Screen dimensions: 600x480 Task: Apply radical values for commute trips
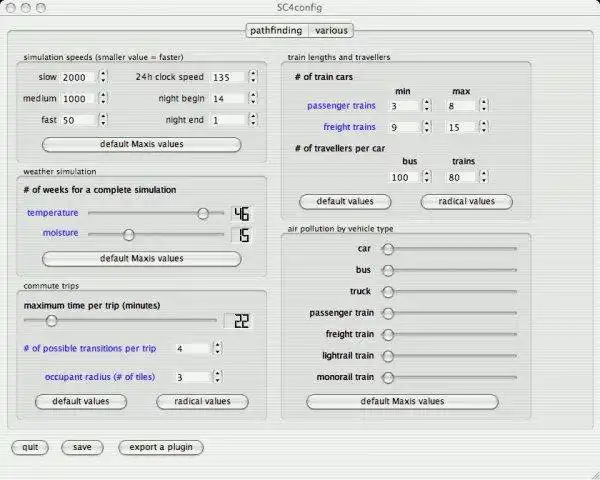coord(202,402)
